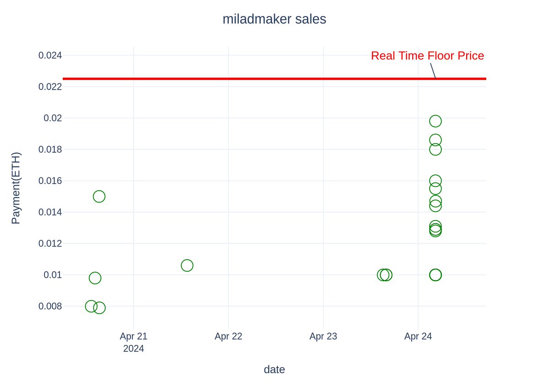This screenshot has width=549, height=392.
Task: Click the 0.018 ETH sale marker on Apr 24
Action: click(x=436, y=149)
